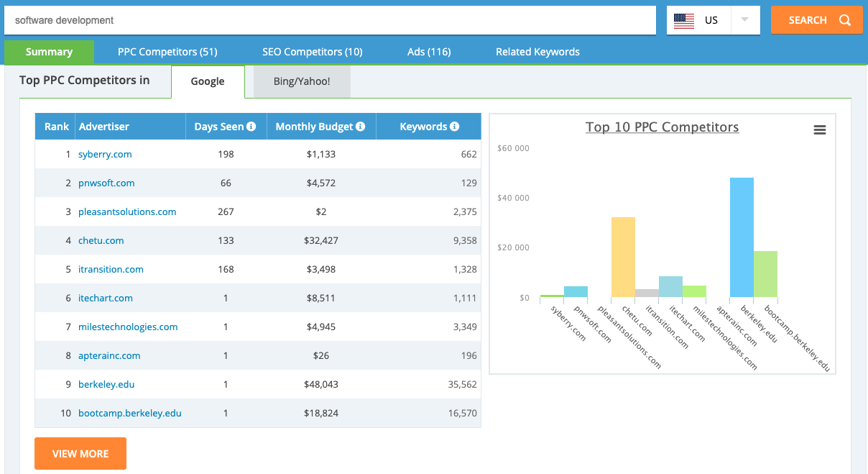Open the country dropdown arrow
868x474 pixels.
pyautogui.click(x=745, y=20)
